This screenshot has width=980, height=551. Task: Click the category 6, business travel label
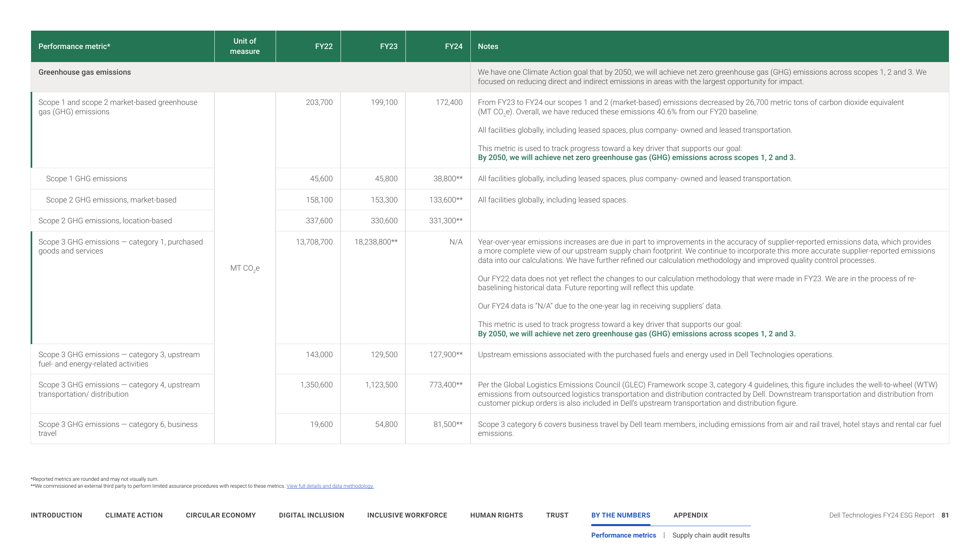click(x=118, y=429)
